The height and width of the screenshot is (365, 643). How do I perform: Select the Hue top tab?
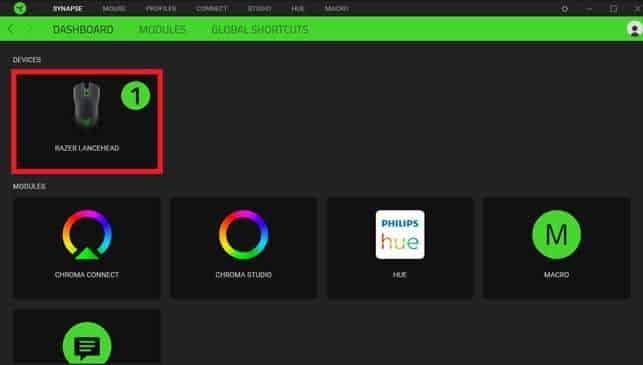(298, 9)
